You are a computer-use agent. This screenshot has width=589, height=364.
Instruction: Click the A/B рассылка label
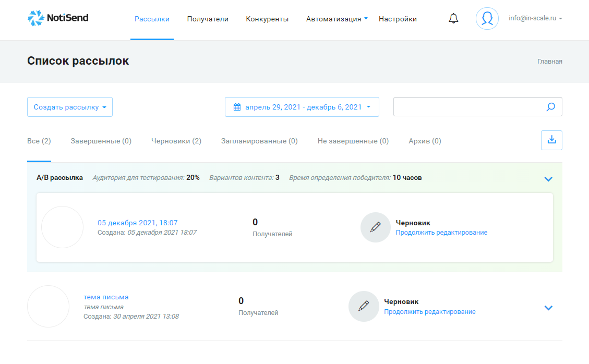59,178
